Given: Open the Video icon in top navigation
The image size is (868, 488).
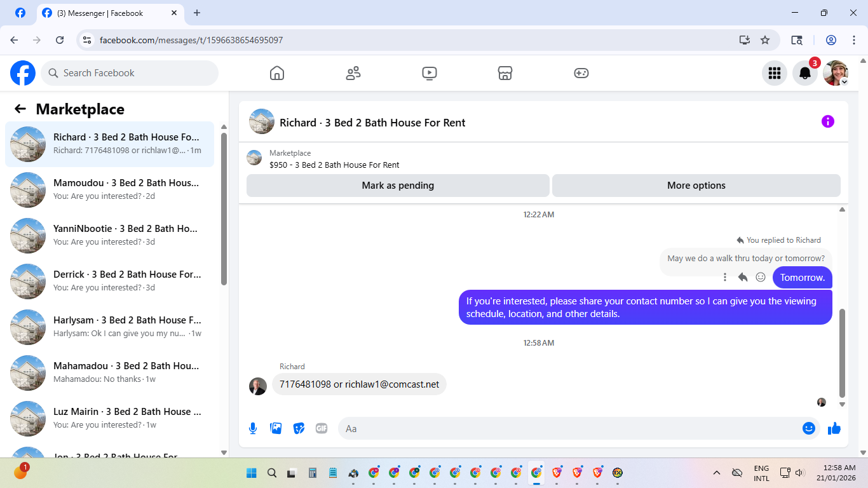Looking at the screenshot, I should 430,73.
